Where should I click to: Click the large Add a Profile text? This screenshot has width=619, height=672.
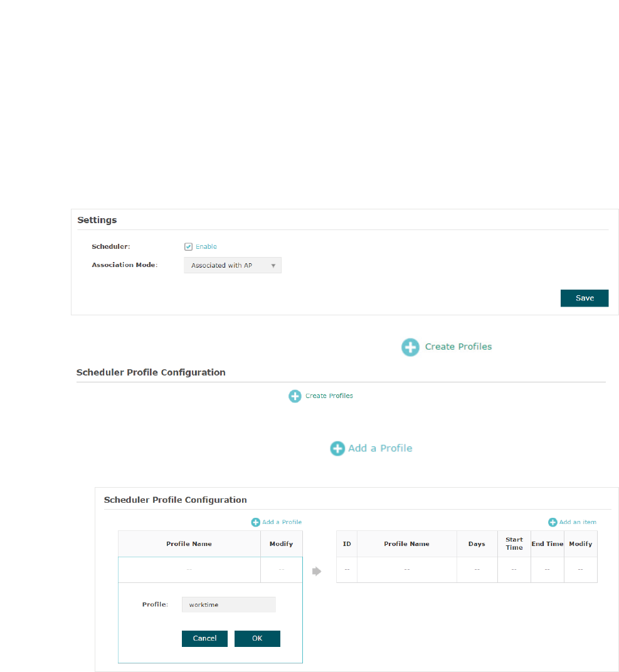[380, 448]
